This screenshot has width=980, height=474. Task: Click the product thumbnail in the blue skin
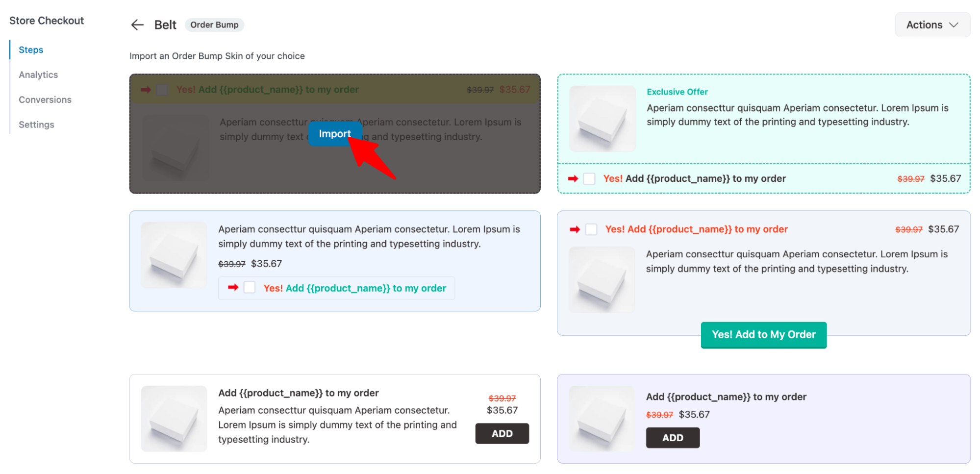(x=174, y=254)
